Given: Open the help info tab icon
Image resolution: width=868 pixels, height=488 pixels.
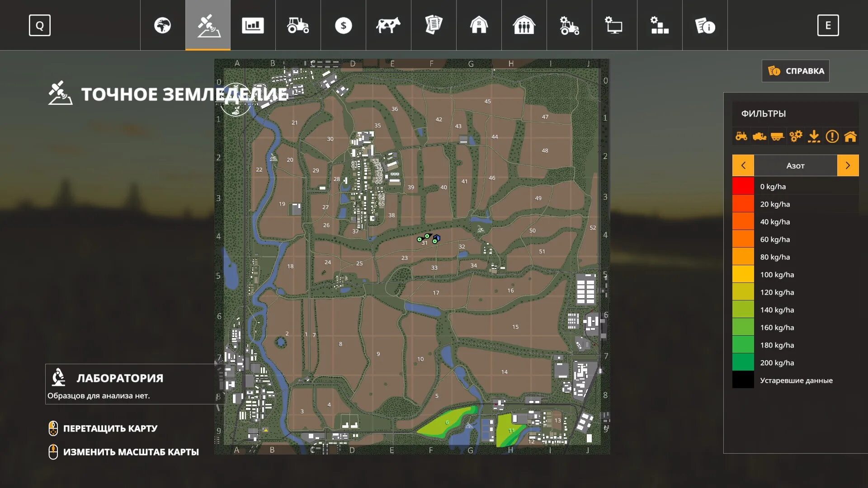Looking at the screenshot, I should [x=705, y=25].
